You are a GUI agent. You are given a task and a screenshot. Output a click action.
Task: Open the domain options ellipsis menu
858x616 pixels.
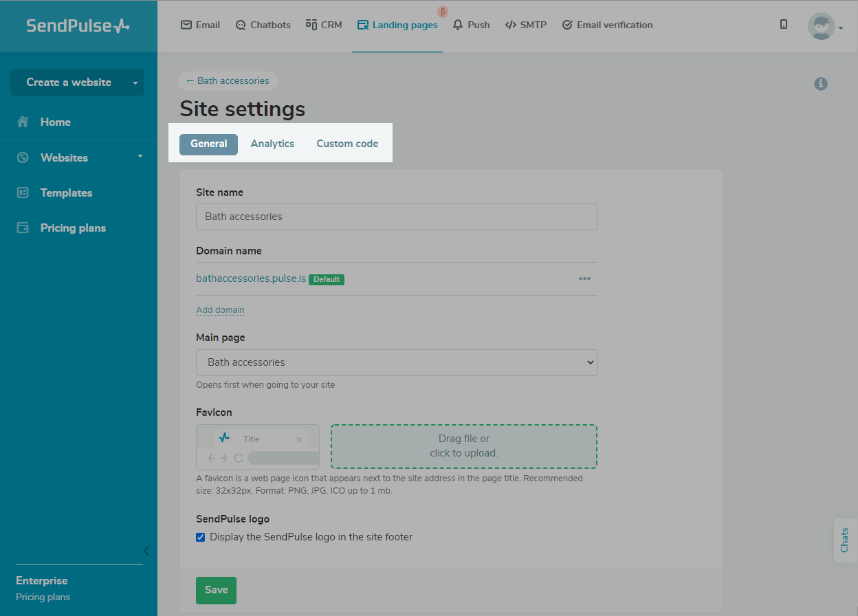coord(584,278)
